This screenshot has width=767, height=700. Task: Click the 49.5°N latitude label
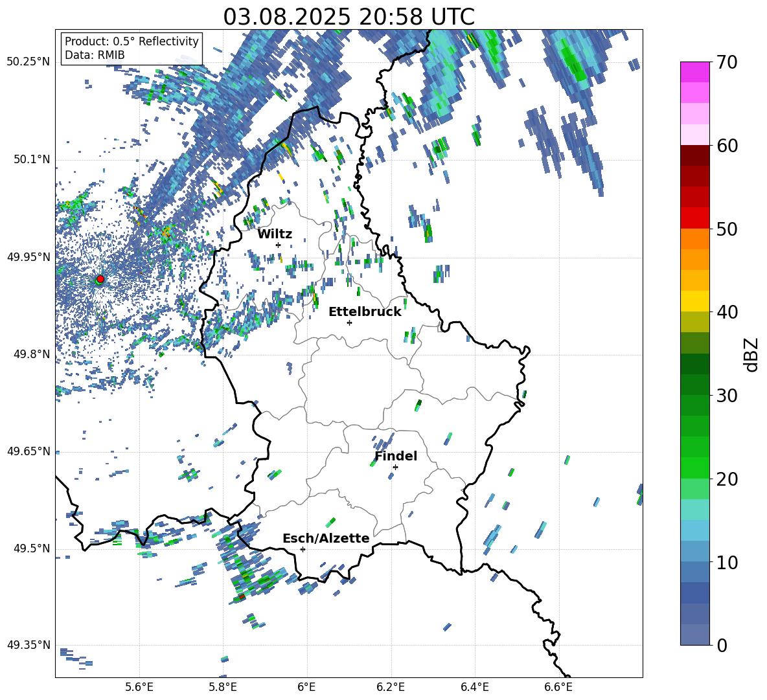32,548
